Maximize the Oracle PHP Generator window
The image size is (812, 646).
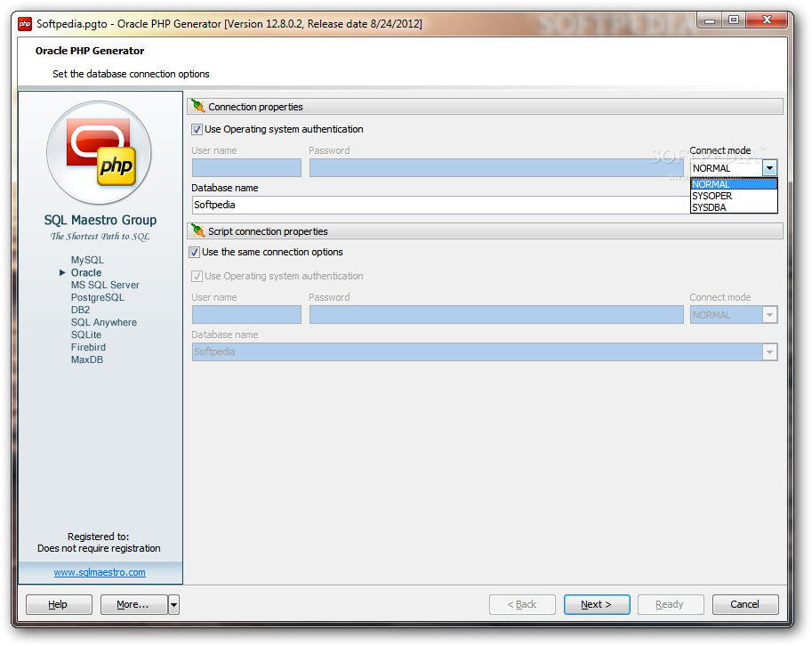tap(733, 20)
